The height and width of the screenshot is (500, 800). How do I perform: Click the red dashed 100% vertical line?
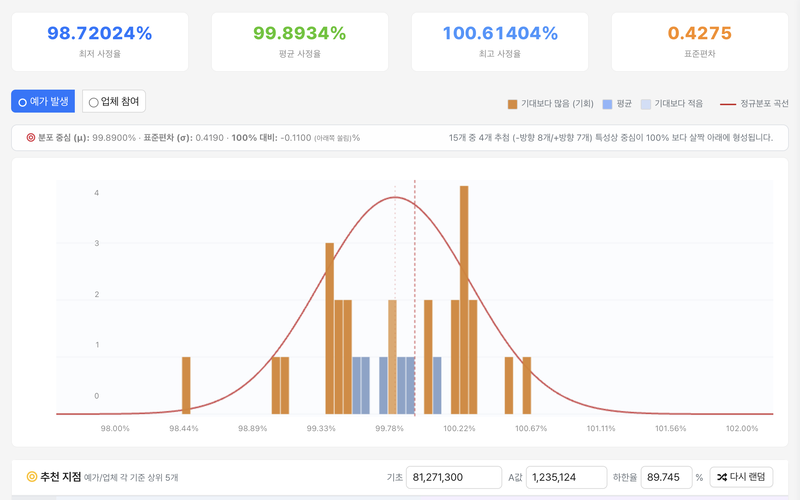coord(415,297)
